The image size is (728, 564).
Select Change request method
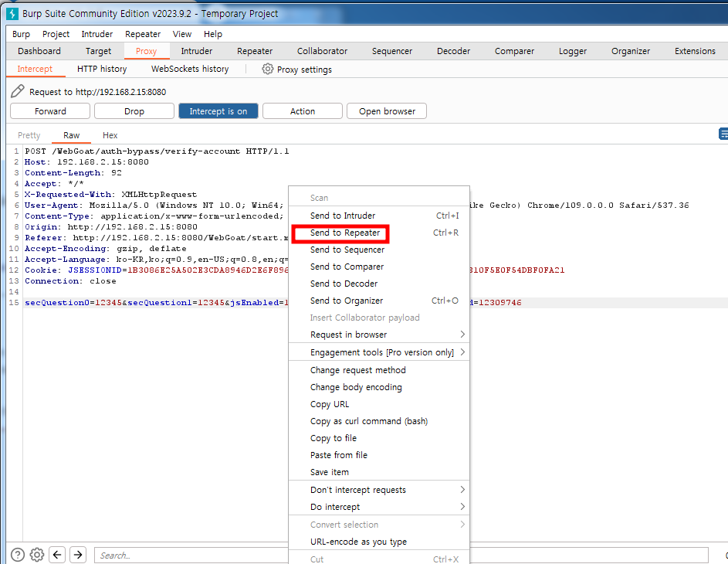point(379,370)
